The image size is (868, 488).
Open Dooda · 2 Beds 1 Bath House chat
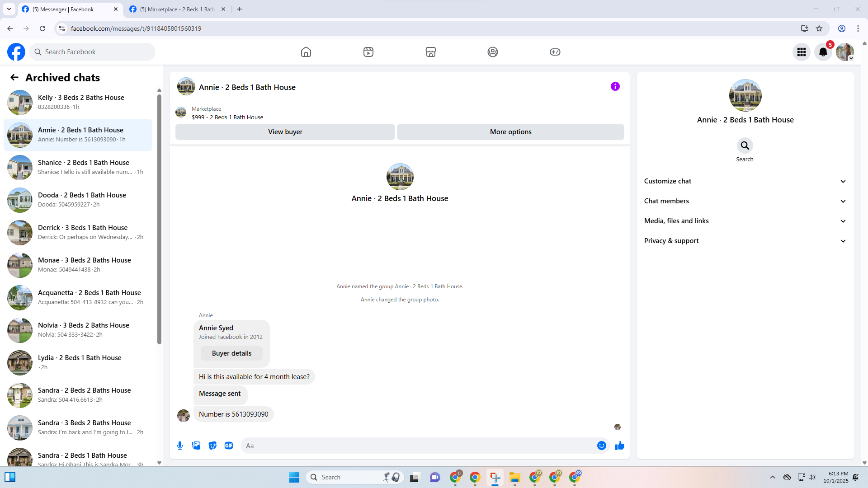(x=78, y=200)
